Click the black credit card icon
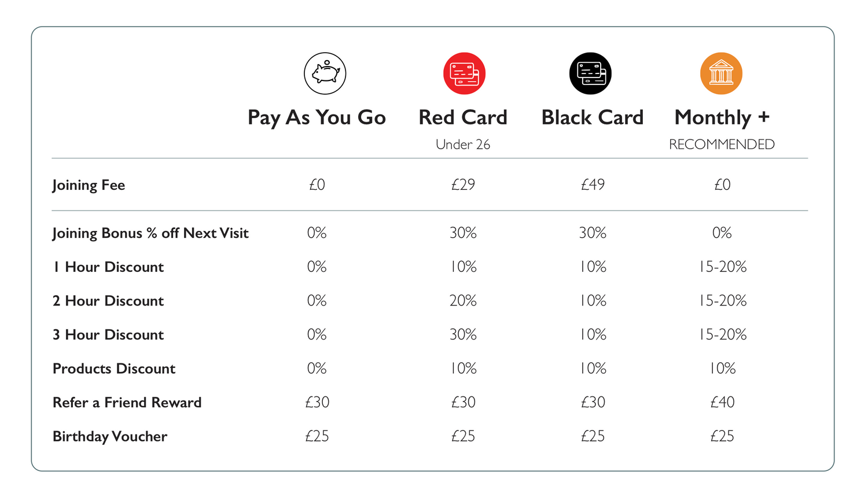The width and height of the screenshot is (868, 497). pos(590,73)
